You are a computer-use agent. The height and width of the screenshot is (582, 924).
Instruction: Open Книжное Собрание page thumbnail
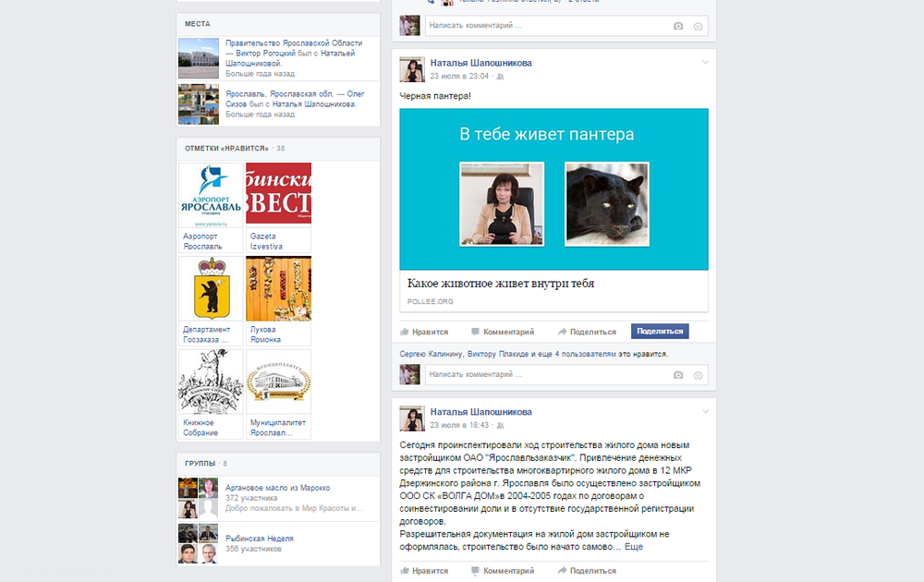click(211, 382)
